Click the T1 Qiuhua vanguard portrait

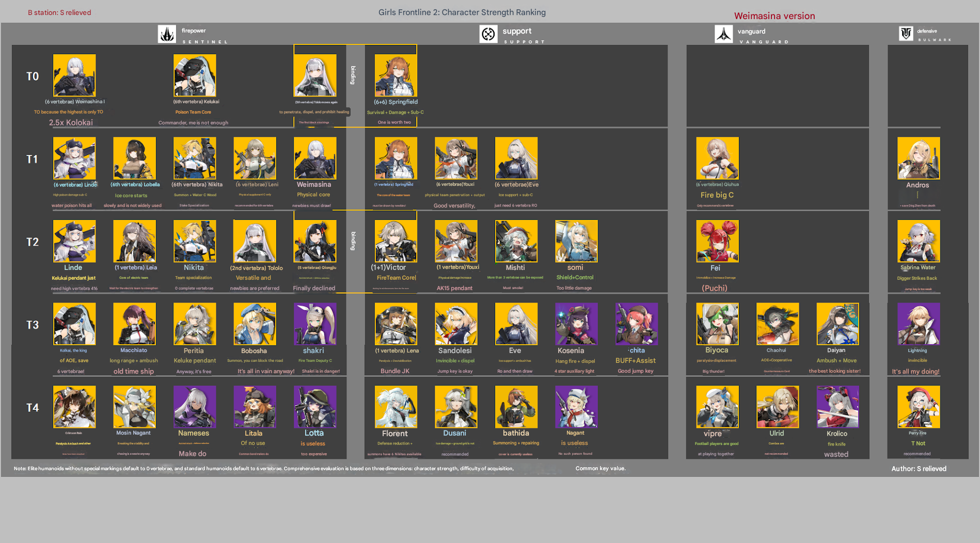(x=717, y=158)
